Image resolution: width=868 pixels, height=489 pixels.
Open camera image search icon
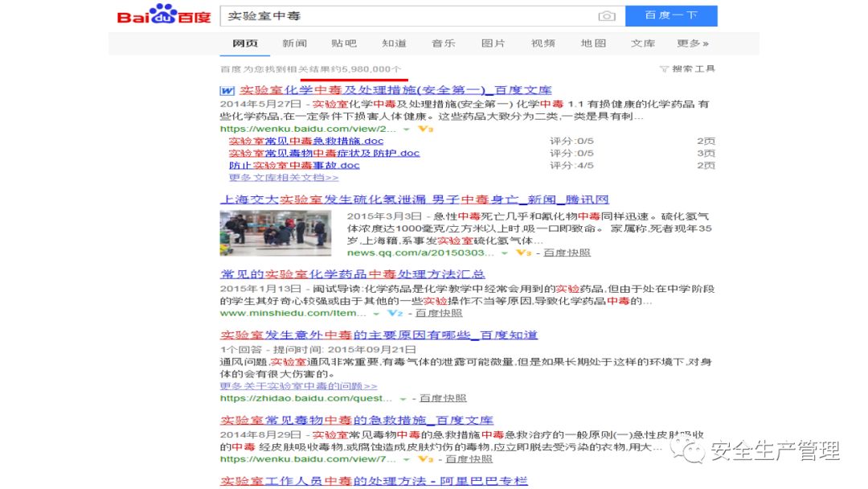click(607, 16)
